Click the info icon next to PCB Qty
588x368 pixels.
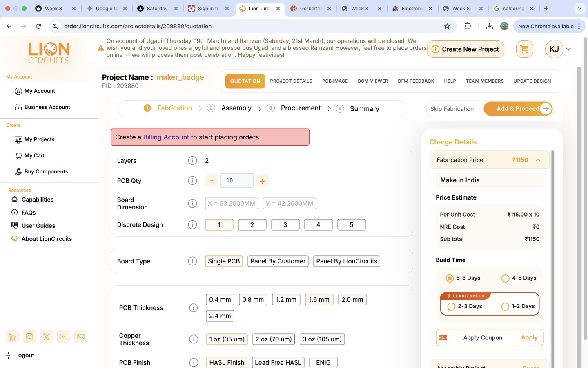[x=192, y=180]
